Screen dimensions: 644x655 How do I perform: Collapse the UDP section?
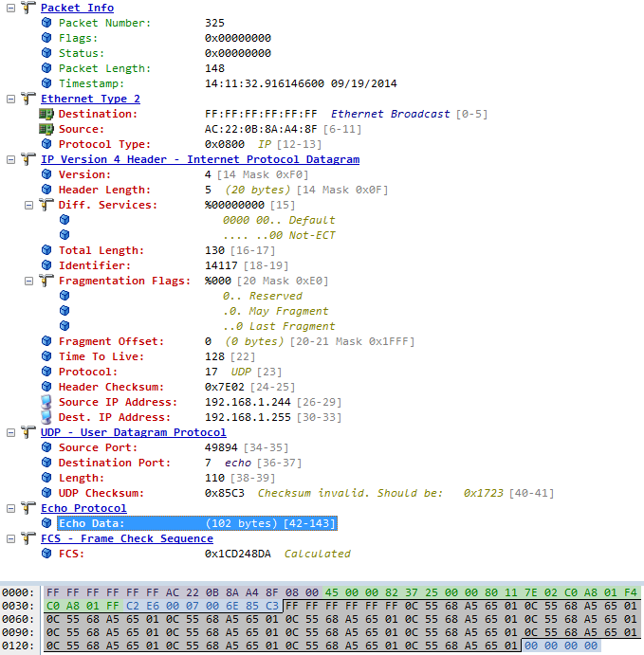pyautogui.click(x=10, y=433)
